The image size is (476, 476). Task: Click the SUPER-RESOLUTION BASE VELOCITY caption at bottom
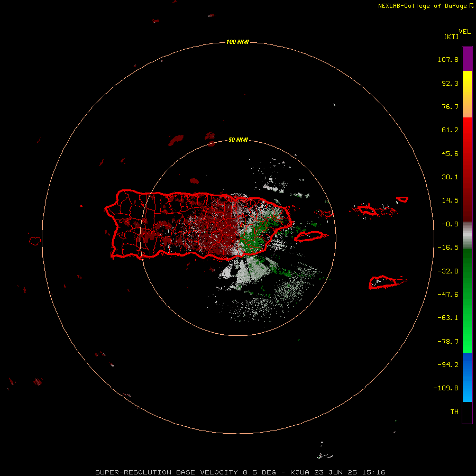click(x=241, y=472)
